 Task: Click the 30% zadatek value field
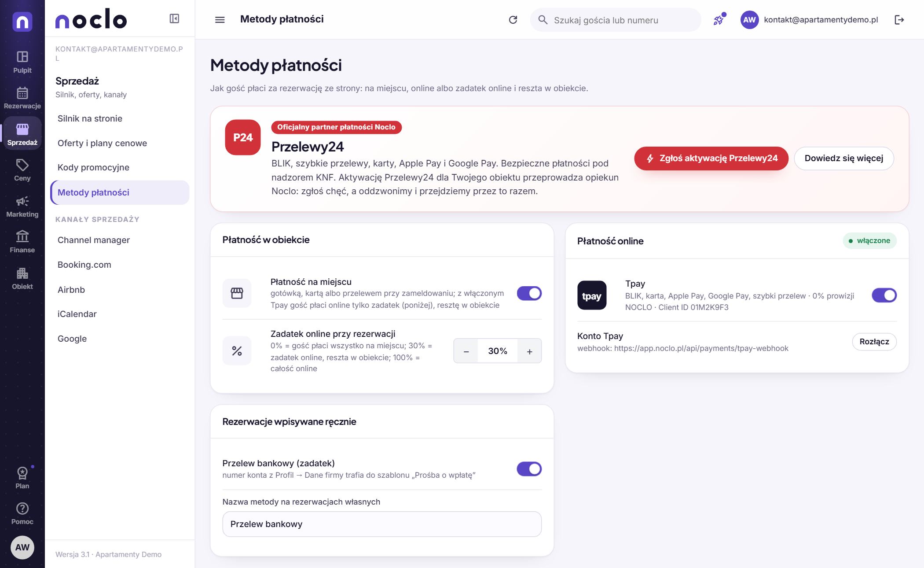(497, 351)
